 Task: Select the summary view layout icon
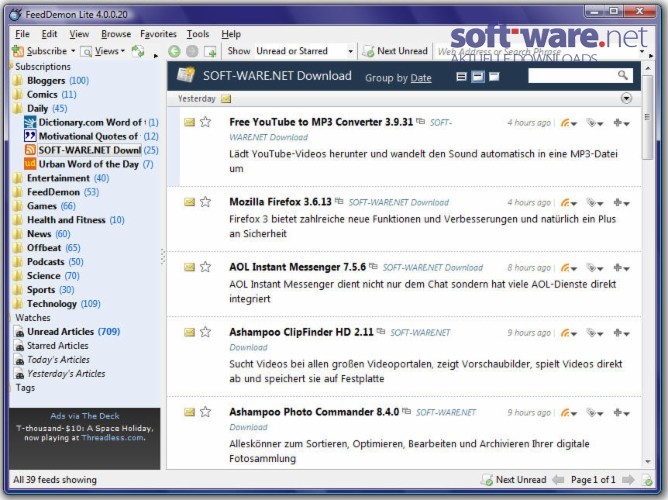click(478, 77)
